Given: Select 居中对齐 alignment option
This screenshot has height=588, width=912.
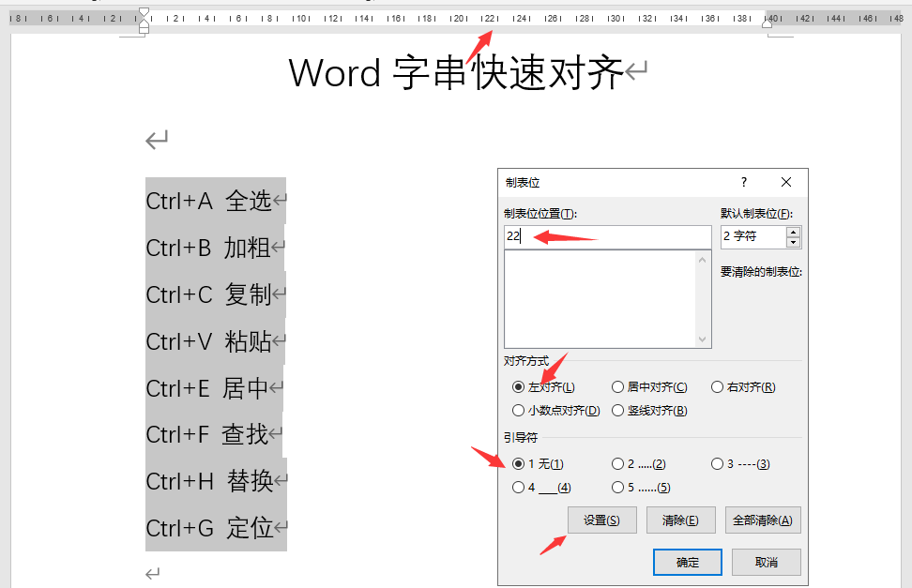Looking at the screenshot, I should pyautogui.click(x=649, y=386).
